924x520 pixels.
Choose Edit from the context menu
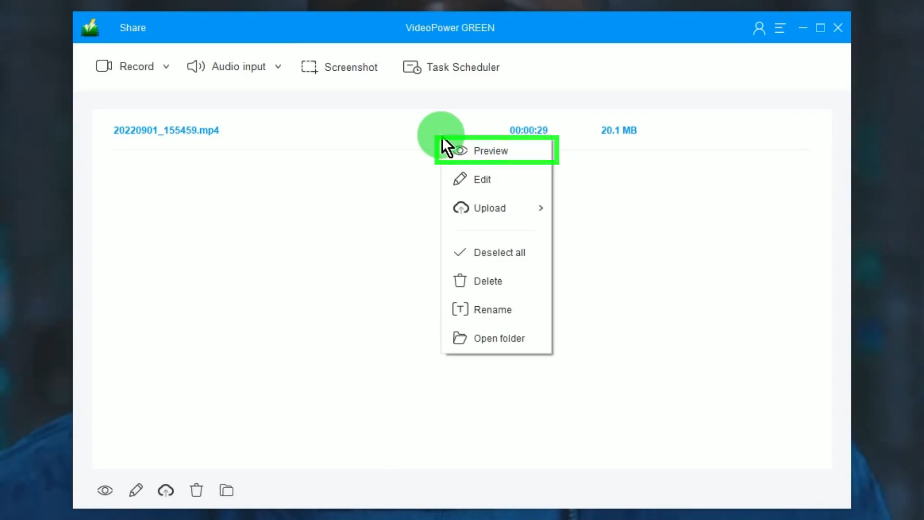[482, 180]
